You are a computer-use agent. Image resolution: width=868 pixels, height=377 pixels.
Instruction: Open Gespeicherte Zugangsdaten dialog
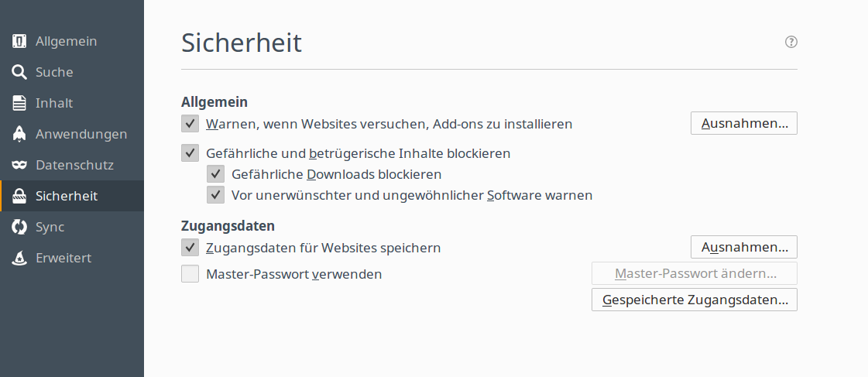695,300
